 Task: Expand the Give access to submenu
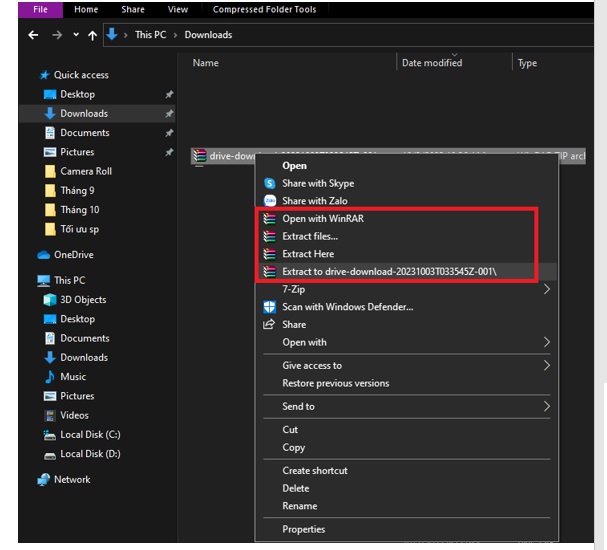point(547,366)
